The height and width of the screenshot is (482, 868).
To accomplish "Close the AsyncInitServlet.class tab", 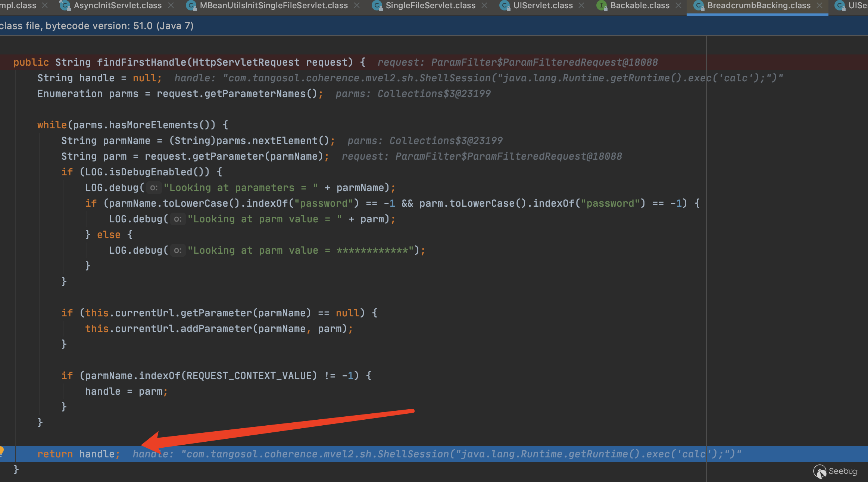I will pyautogui.click(x=171, y=6).
